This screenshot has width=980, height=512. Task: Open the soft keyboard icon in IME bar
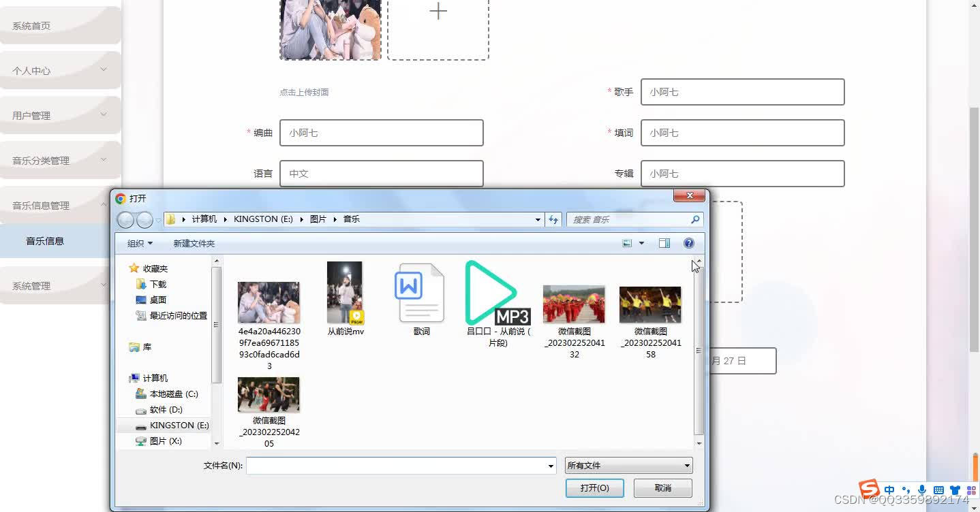[938, 490]
